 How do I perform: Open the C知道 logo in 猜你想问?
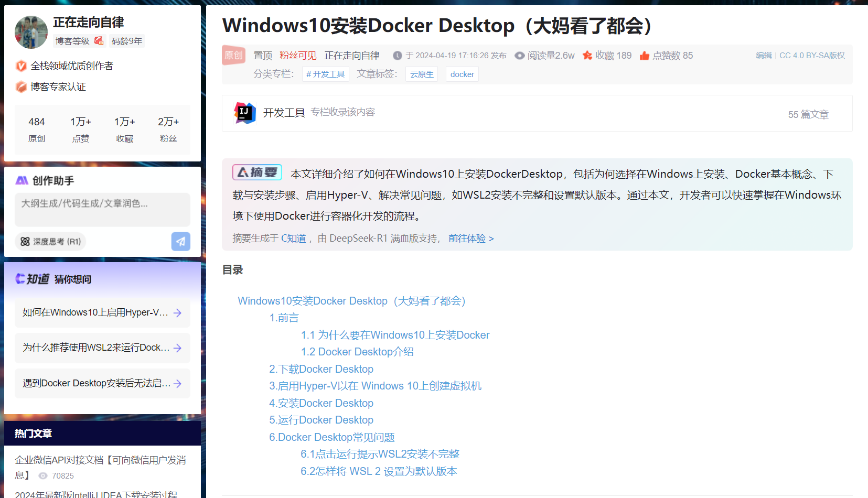[33, 279]
